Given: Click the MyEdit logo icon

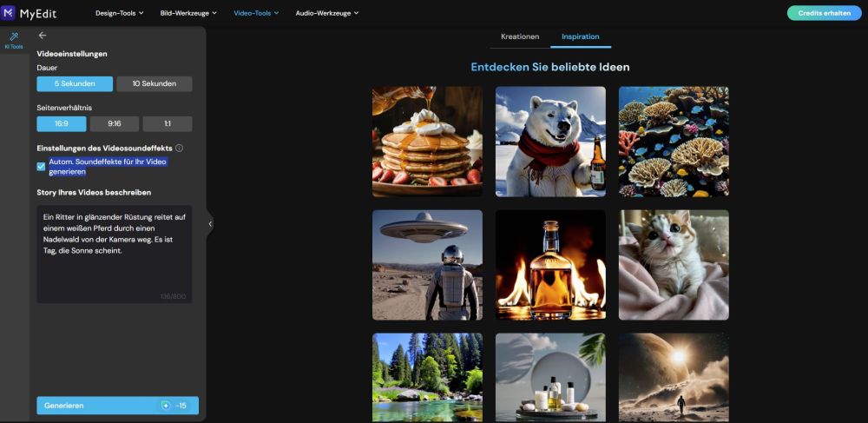Looking at the screenshot, I should click(8, 13).
